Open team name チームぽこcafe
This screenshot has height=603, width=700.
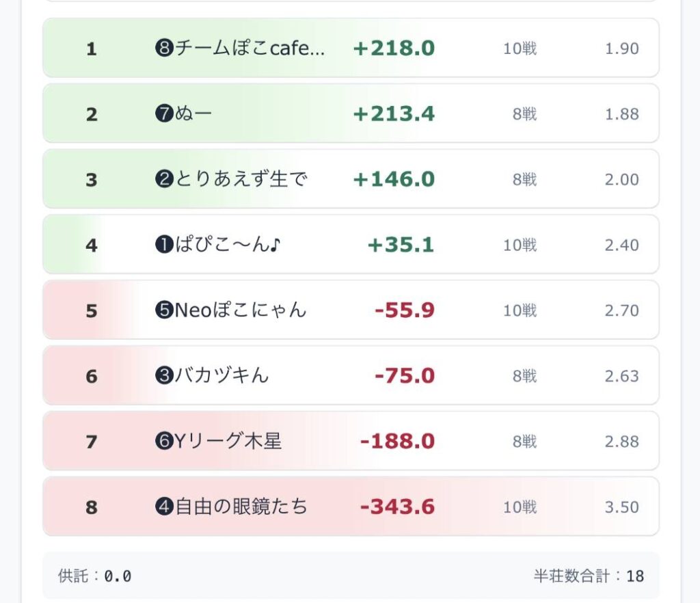click(250, 49)
